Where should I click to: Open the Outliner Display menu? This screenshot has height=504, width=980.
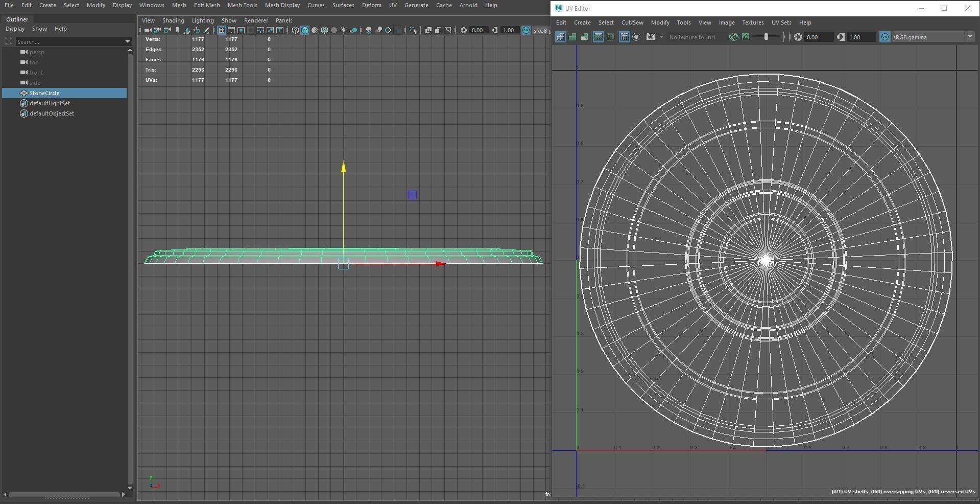coord(15,29)
